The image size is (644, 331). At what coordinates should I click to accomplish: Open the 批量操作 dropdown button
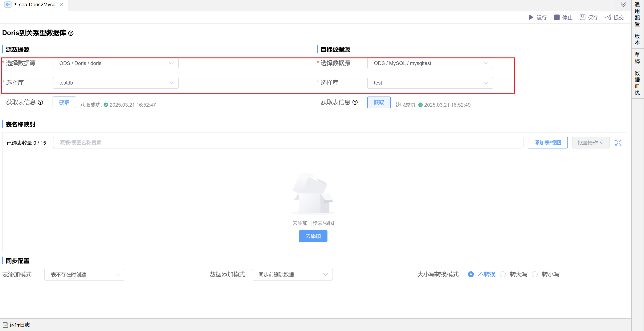point(591,143)
